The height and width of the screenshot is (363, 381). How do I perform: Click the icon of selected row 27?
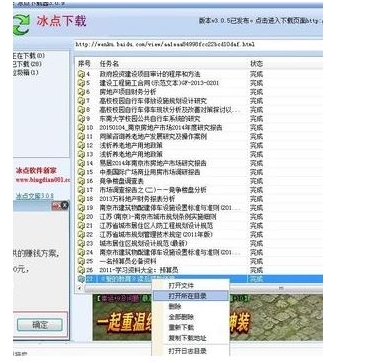coord(81,279)
